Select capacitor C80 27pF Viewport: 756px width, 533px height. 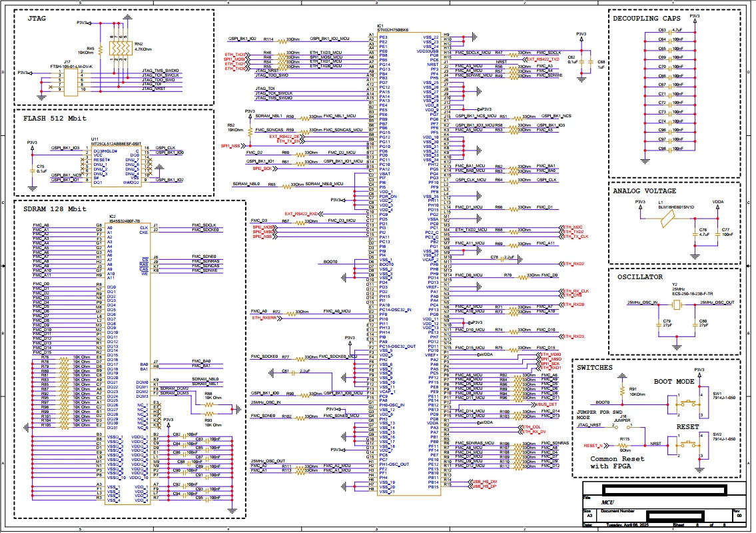pos(695,324)
